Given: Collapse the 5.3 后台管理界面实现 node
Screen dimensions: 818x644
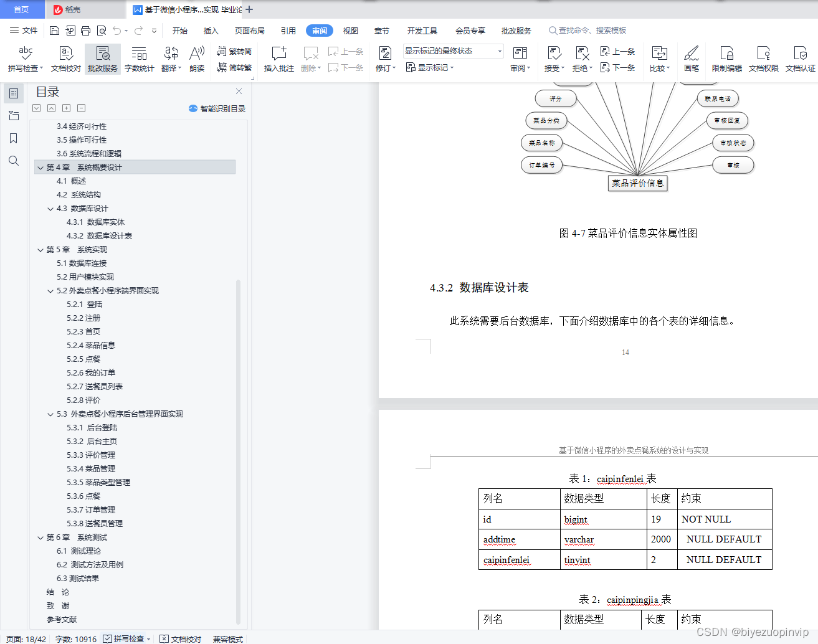Looking at the screenshot, I should [50, 414].
